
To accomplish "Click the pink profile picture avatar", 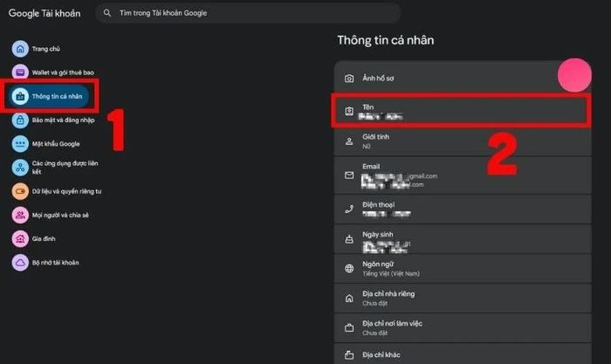I will click(574, 75).
